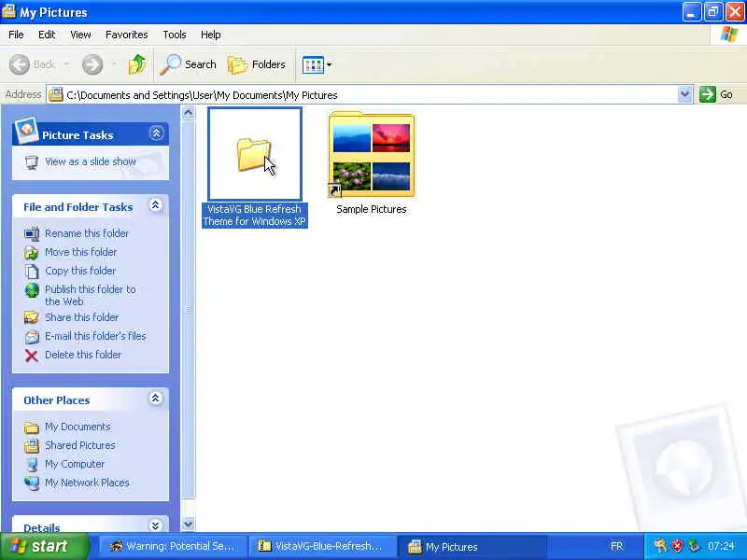Click the Share this folder icon

coord(32,317)
